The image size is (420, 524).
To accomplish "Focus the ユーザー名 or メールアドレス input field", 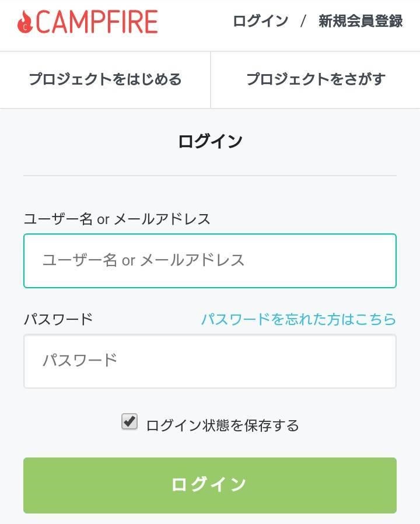I will (x=210, y=260).
